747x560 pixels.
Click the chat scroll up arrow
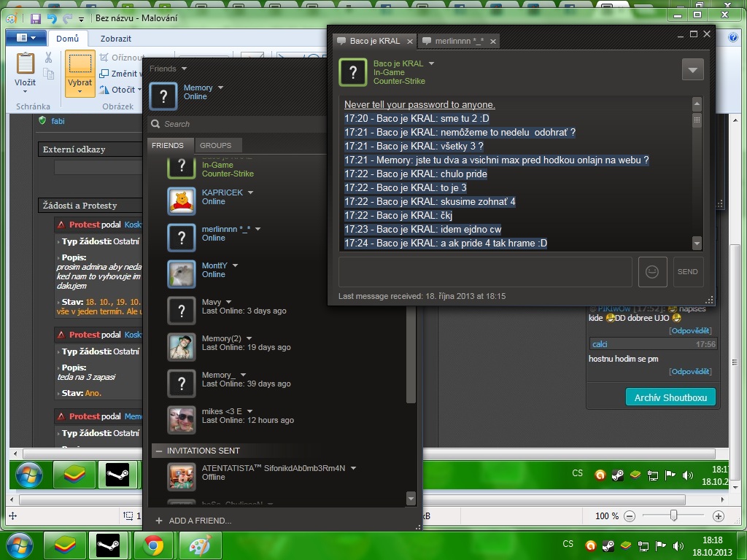tap(697, 104)
